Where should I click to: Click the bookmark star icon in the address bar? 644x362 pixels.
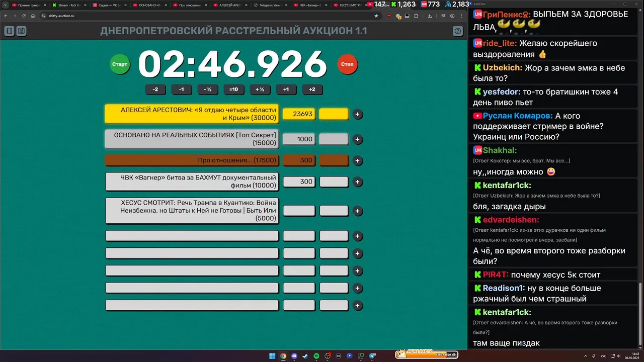click(376, 16)
